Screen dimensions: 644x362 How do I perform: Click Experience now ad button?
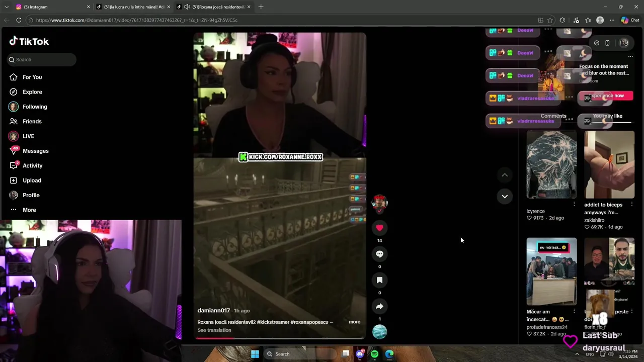tap(606, 96)
